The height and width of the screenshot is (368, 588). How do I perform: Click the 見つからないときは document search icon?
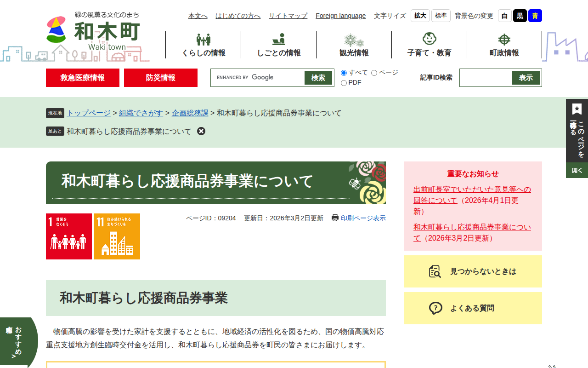435,271
